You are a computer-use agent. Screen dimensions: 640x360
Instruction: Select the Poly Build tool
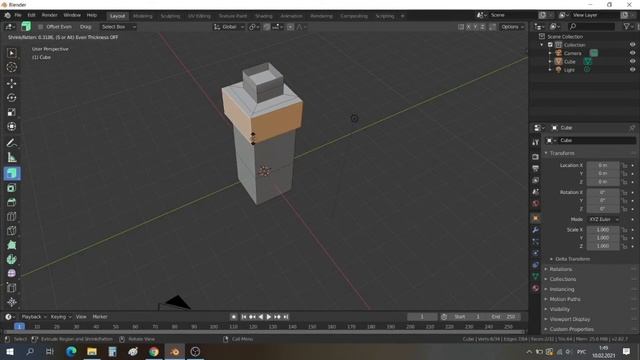(x=11, y=245)
